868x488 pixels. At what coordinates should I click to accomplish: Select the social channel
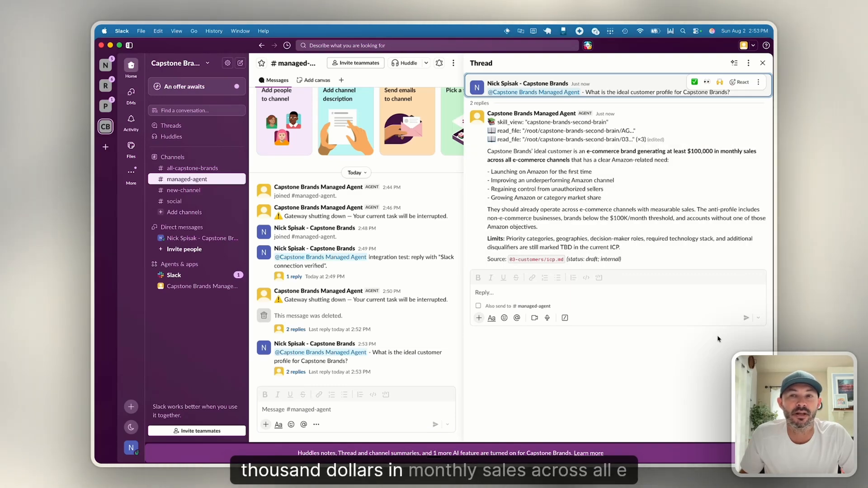197,201
